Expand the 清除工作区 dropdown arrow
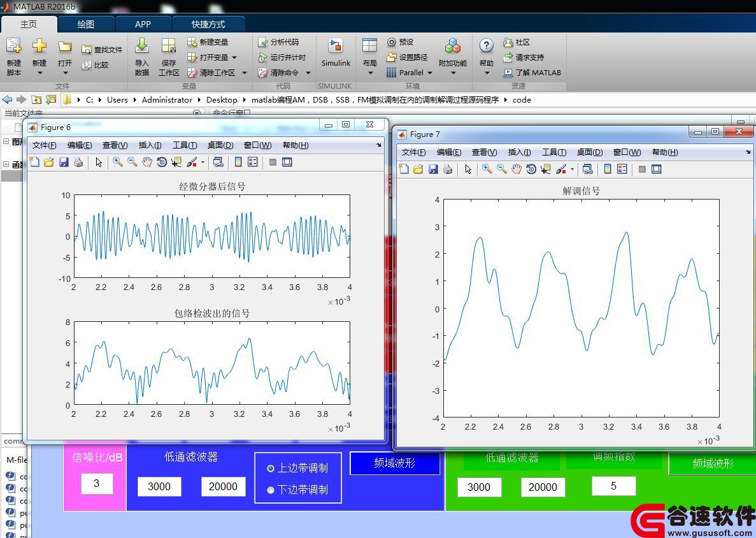756x538 pixels. click(245, 73)
